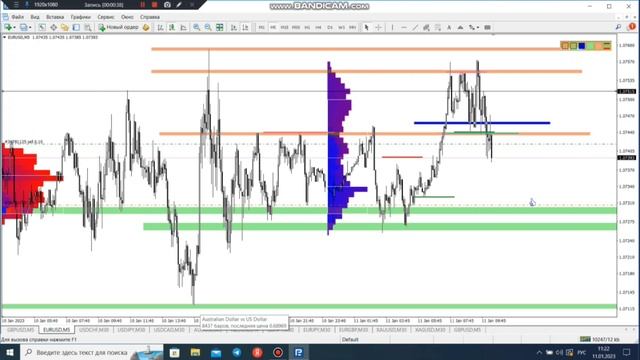
Task: Open the Файл menu
Action: click(17, 17)
